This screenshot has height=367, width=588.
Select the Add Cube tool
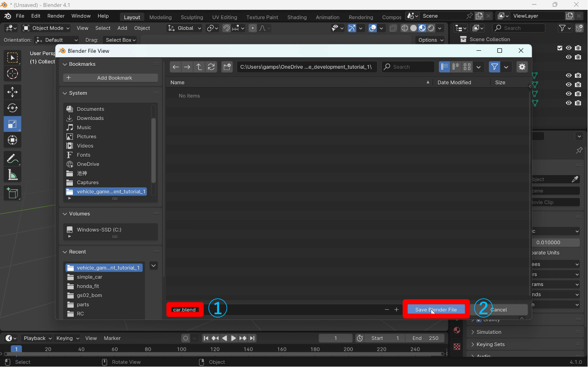pos(12,193)
